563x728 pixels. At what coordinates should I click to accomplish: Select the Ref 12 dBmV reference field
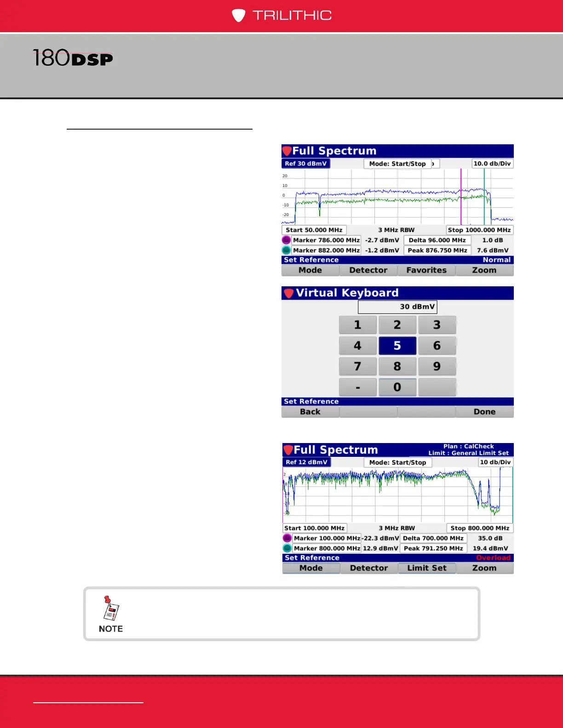click(x=306, y=462)
